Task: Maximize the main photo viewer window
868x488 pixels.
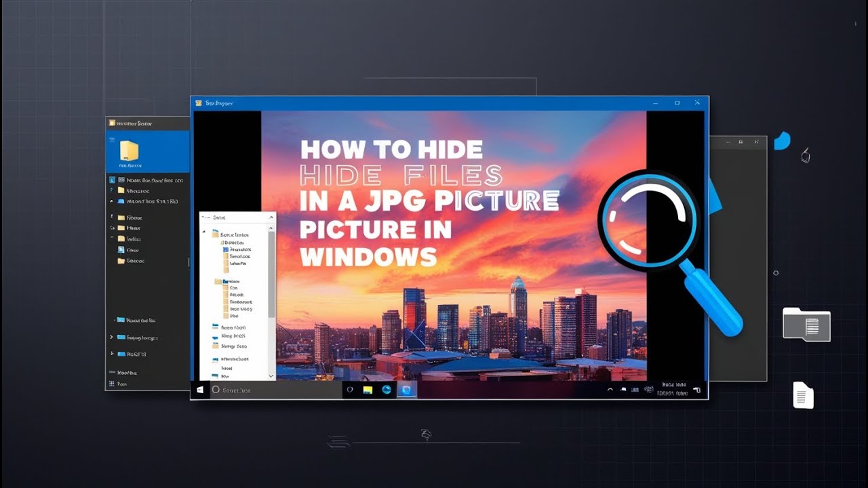Action: click(677, 103)
